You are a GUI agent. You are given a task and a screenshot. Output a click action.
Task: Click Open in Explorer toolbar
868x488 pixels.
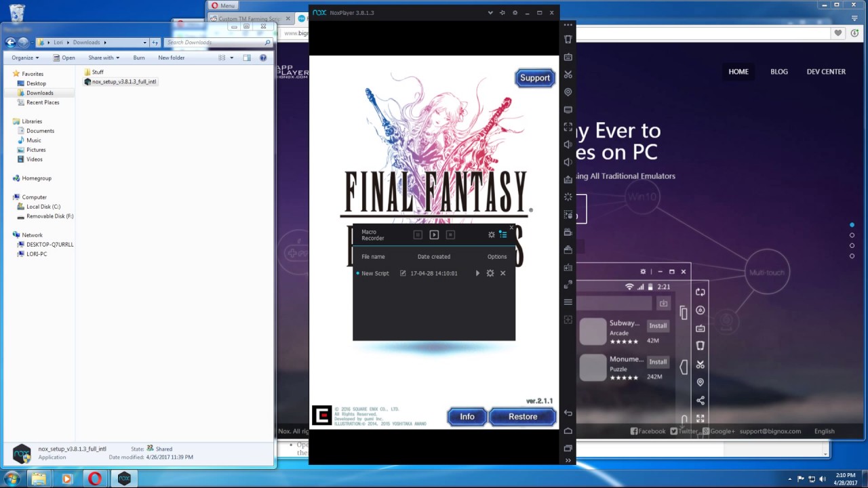(63, 58)
